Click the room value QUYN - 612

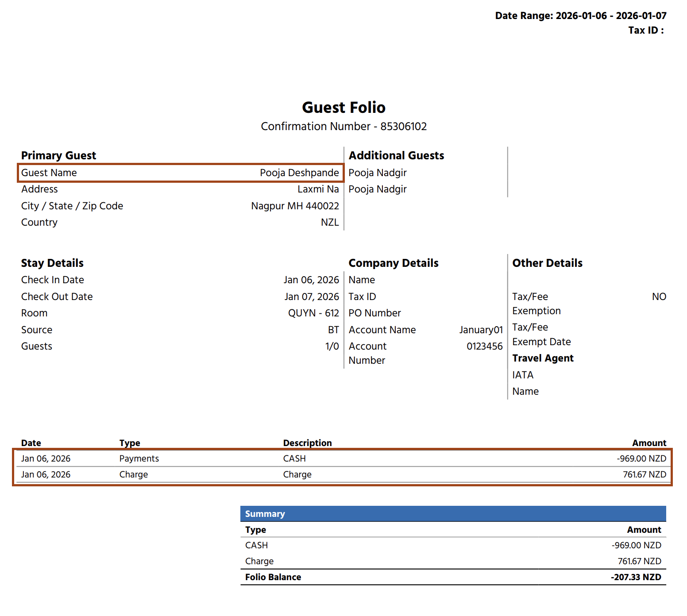pyautogui.click(x=313, y=313)
